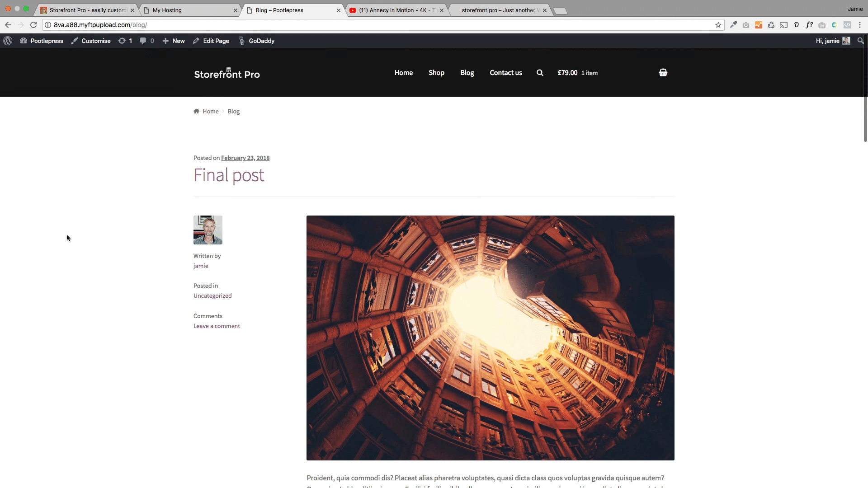Click the site header search icon
The height and width of the screenshot is (488, 868).
(540, 73)
